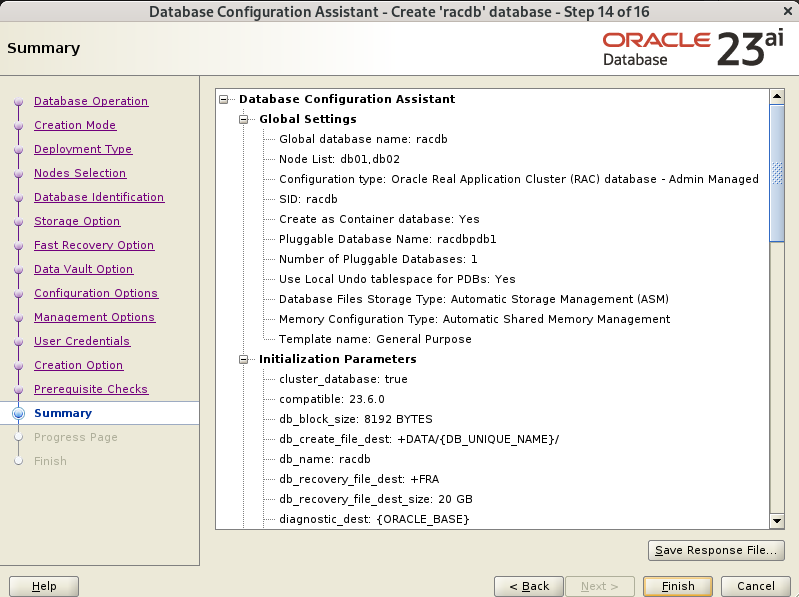Image resolution: width=799 pixels, height=597 pixels.
Task: Click the Storage Option step bullet
Action: [x=19, y=222]
